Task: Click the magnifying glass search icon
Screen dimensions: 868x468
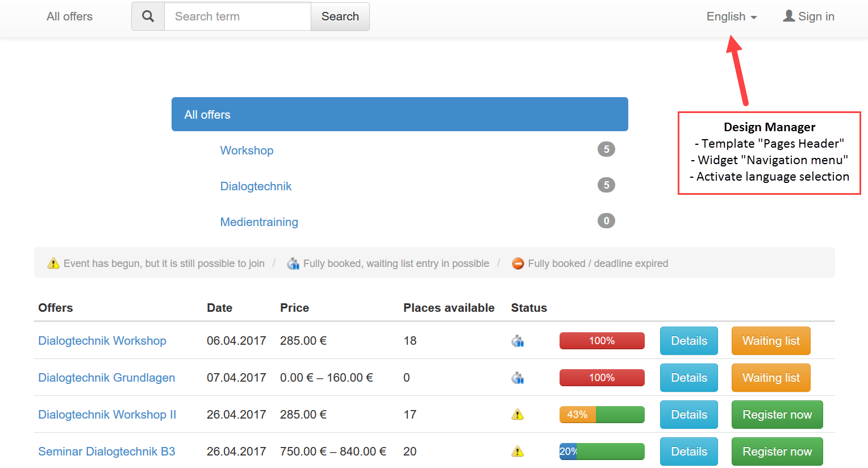Action: point(148,16)
